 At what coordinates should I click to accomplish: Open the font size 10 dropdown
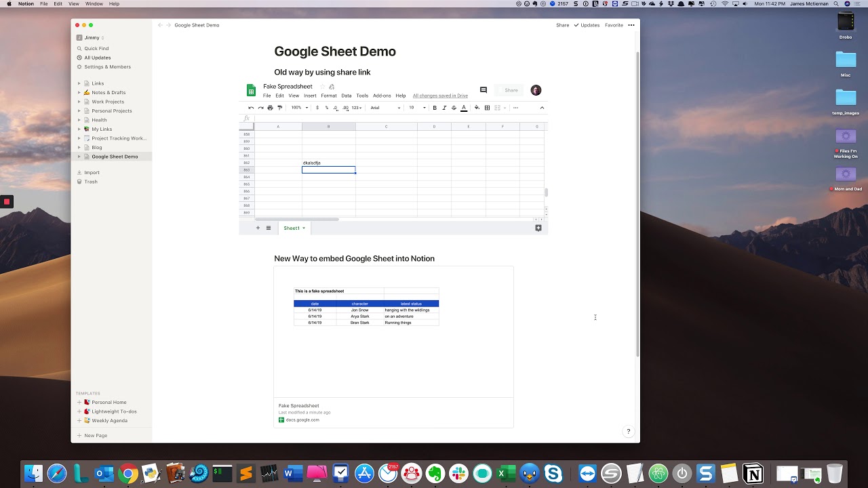point(417,108)
